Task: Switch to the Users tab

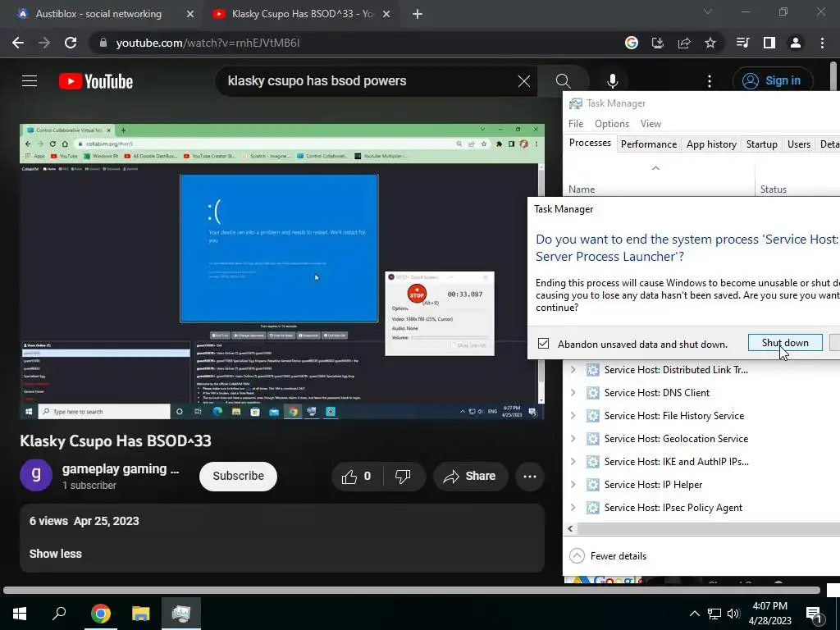Action: pos(799,144)
